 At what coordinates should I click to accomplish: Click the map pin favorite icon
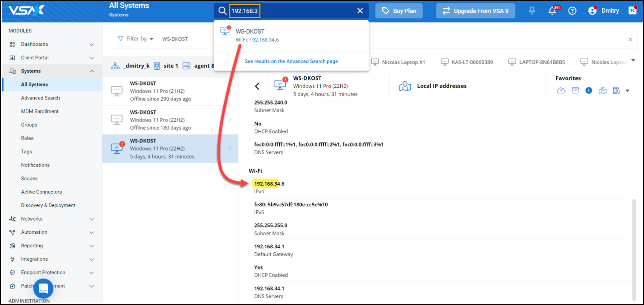click(x=603, y=91)
